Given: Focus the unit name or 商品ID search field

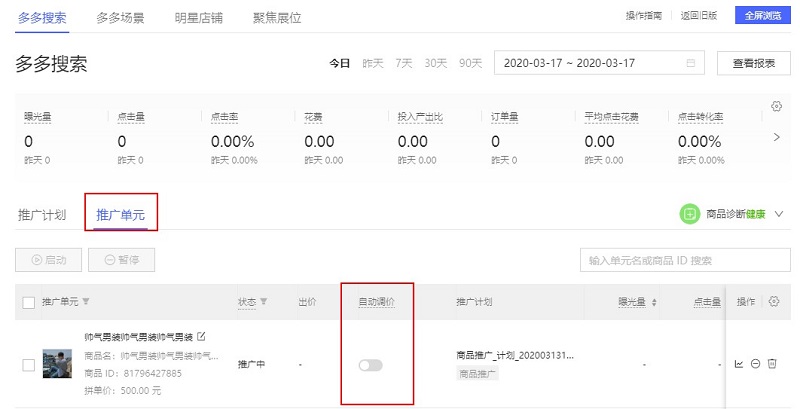Looking at the screenshot, I should click(685, 261).
